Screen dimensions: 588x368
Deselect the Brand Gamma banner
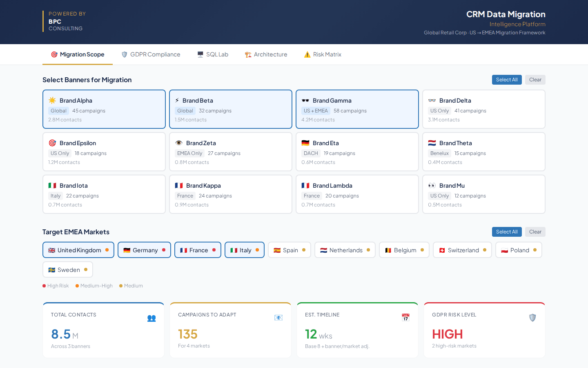(357, 109)
